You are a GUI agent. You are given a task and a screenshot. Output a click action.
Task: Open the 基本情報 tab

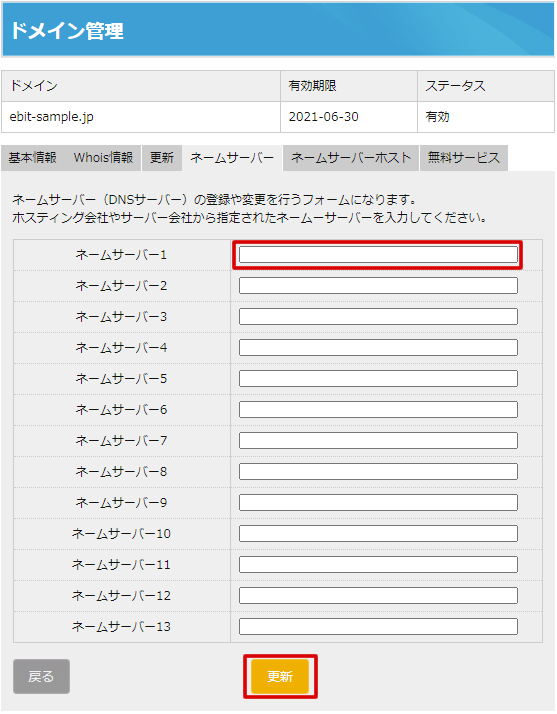tap(33, 158)
